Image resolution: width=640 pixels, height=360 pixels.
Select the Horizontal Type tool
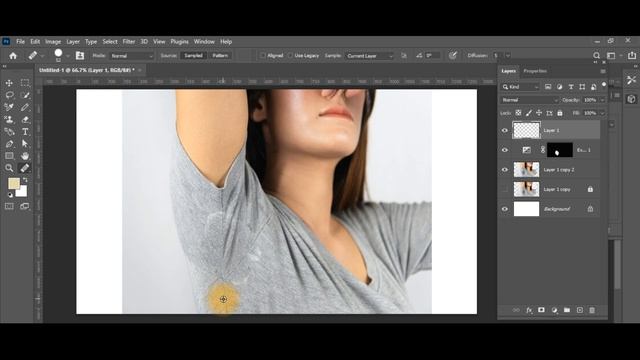tap(25, 132)
